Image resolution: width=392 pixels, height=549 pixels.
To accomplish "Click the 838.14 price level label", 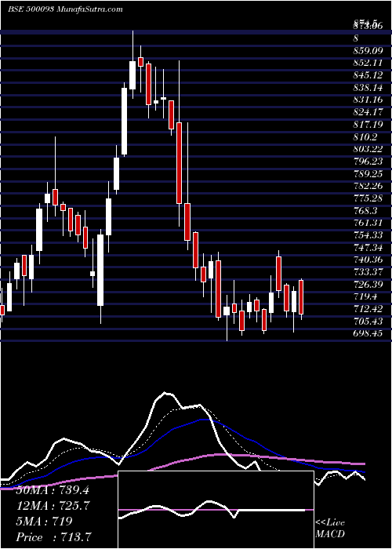I will [x=368, y=88].
